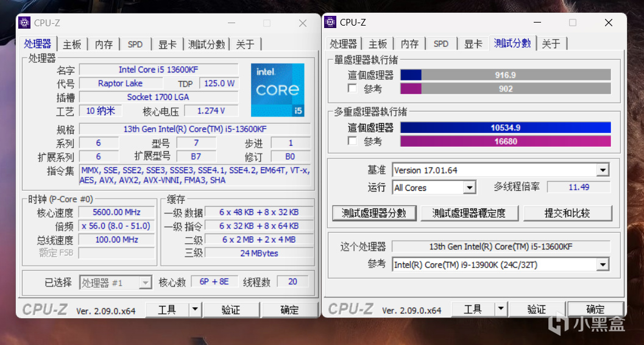Switch to 主板 tab in left window
Viewport: 644px width, 345px height.
73,44
